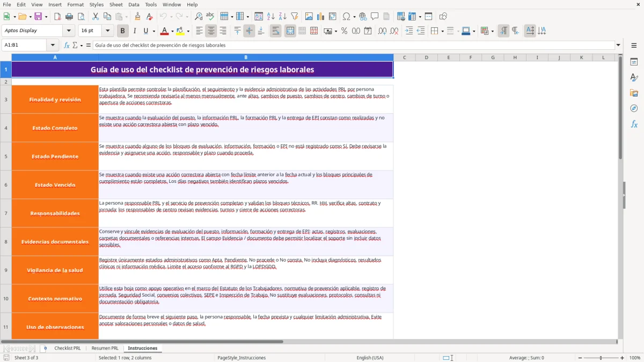Activate Clone Formatting paintbrush
This screenshot has height=362, width=644.
pos(138,17)
